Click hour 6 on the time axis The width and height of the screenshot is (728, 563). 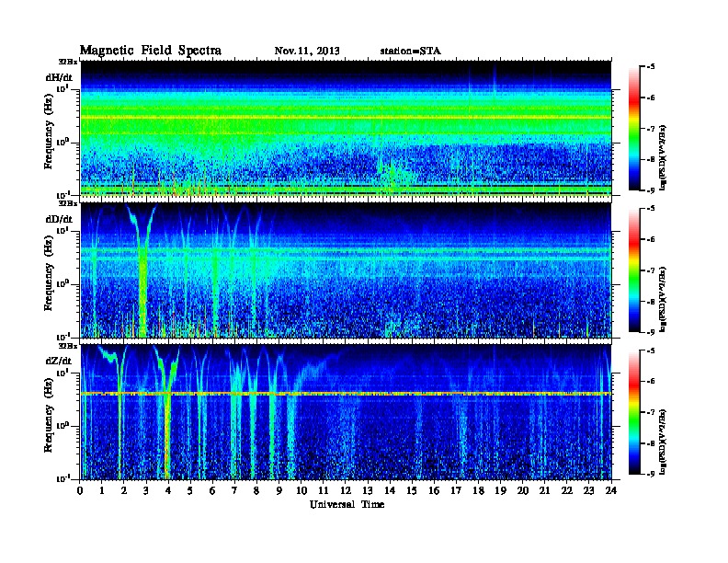213,490
